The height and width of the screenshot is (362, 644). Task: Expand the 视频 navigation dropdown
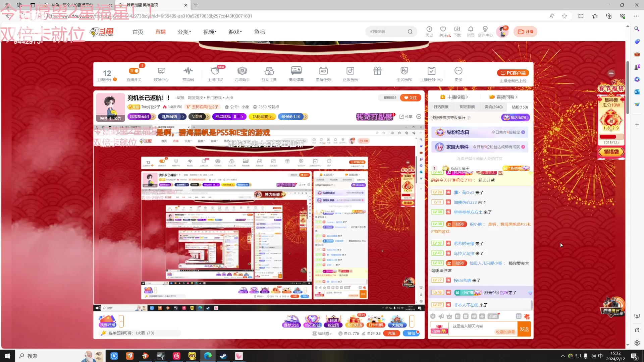coord(210,32)
